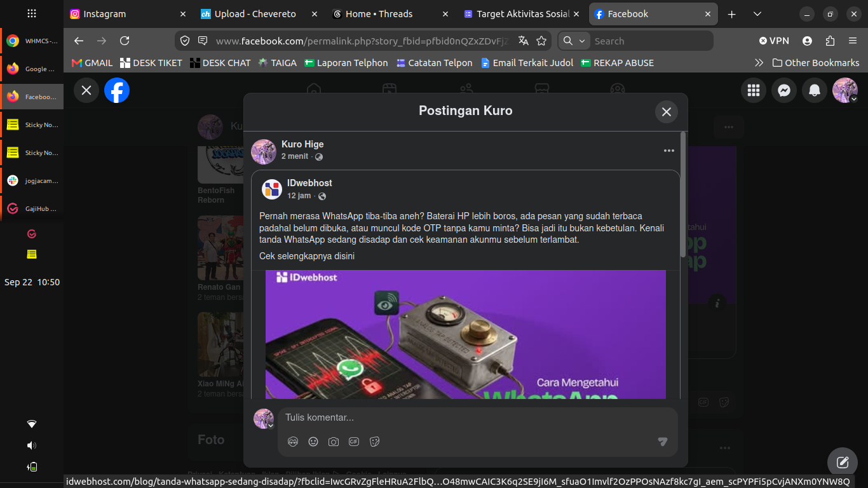Open the IDwebhost page link in the post
Viewport: 868px width, 488px height.
click(x=309, y=183)
